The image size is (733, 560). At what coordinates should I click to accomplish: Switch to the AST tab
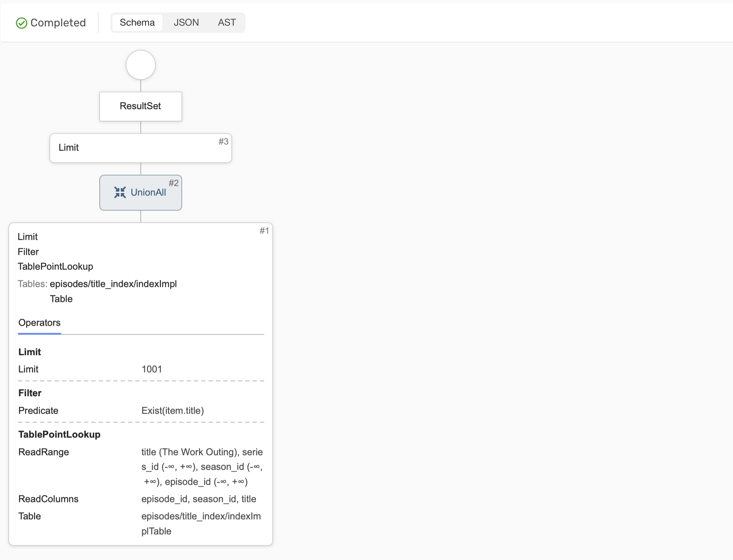click(227, 22)
